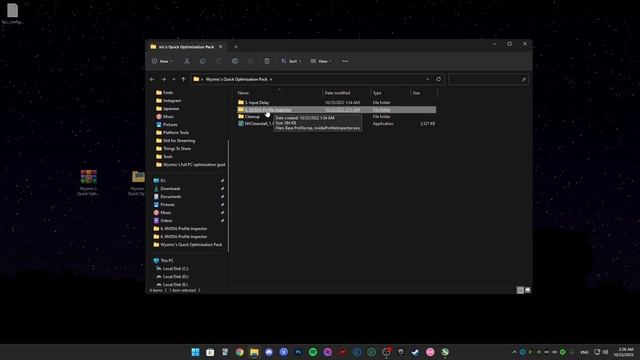Open Documents in quick access

pyautogui.click(x=167, y=197)
